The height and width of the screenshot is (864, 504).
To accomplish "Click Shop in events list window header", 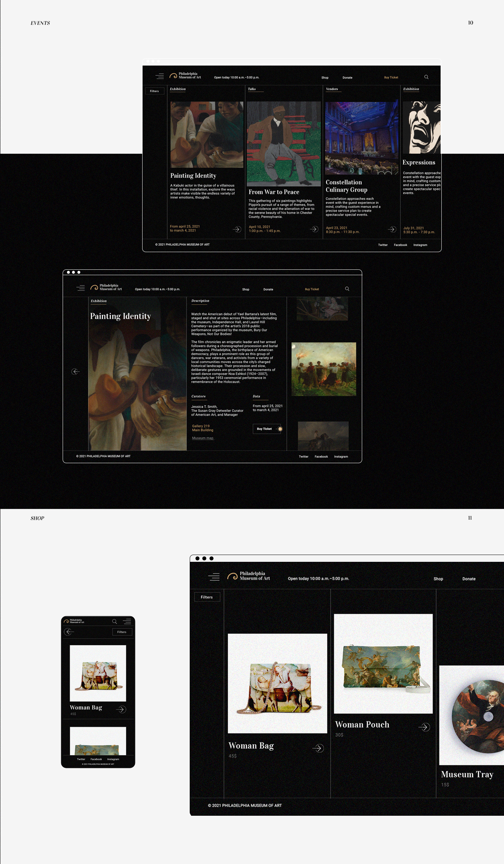I will click(x=325, y=77).
